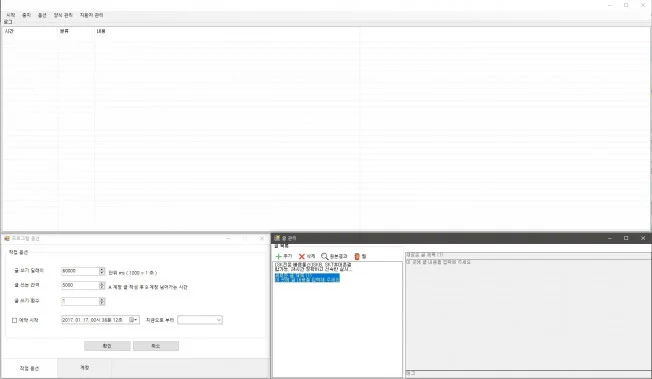Open the 양식 관리 menu
The image size is (652, 379).
63,15
